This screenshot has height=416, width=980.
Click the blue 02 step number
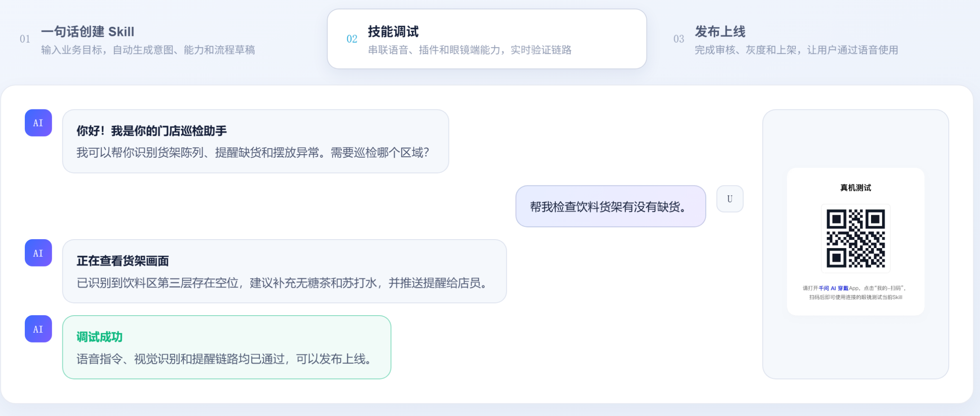pyautogui.click(x=352, y=39)
